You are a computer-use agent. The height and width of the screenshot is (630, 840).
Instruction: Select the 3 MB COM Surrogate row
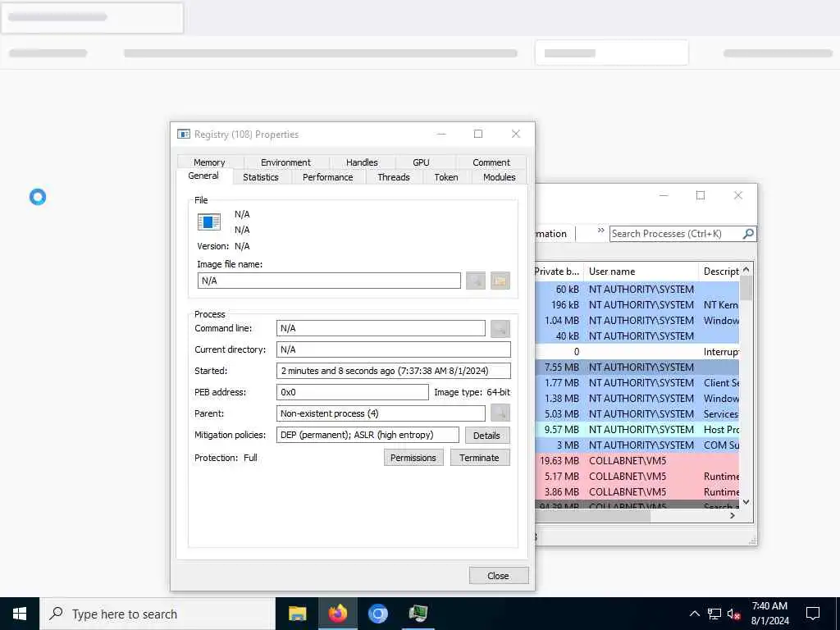[x=637, y=445]
